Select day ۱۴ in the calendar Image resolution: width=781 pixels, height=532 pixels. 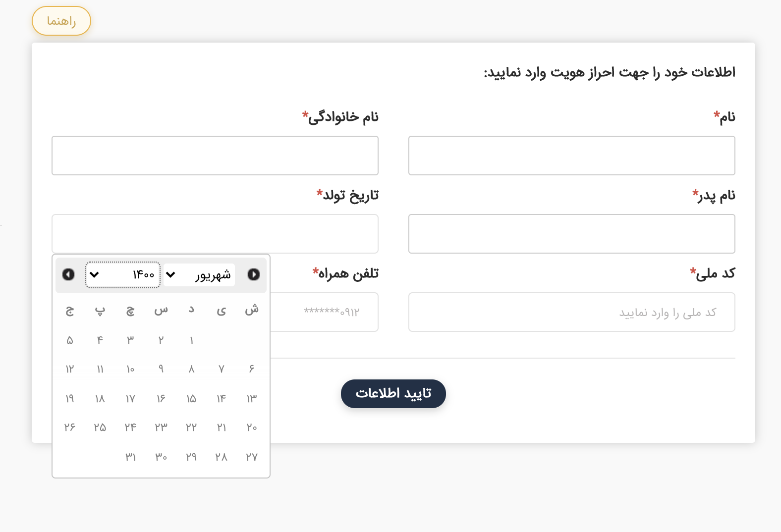pos(222,398)
